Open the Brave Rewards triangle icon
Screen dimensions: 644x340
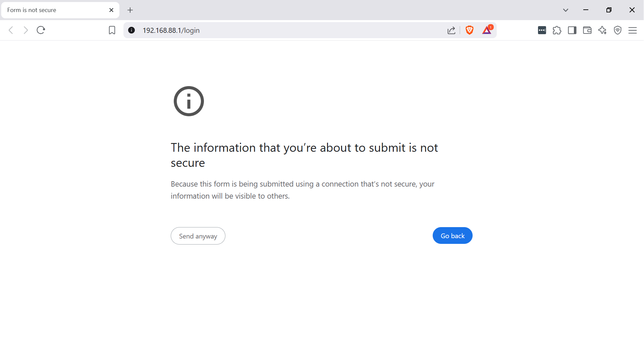click(x=487, y=30)
